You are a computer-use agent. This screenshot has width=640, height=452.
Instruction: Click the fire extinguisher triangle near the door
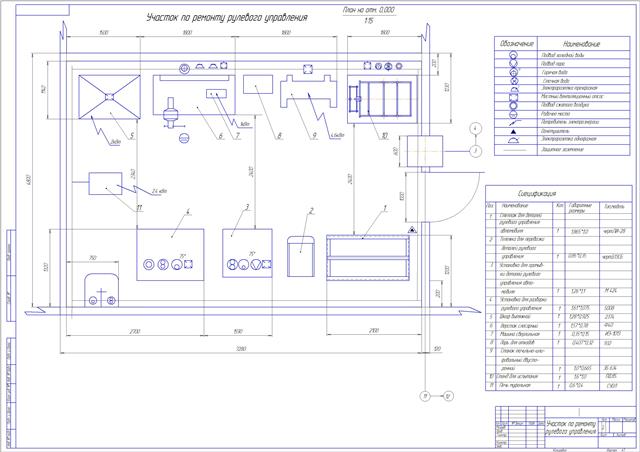click(412, 230)
